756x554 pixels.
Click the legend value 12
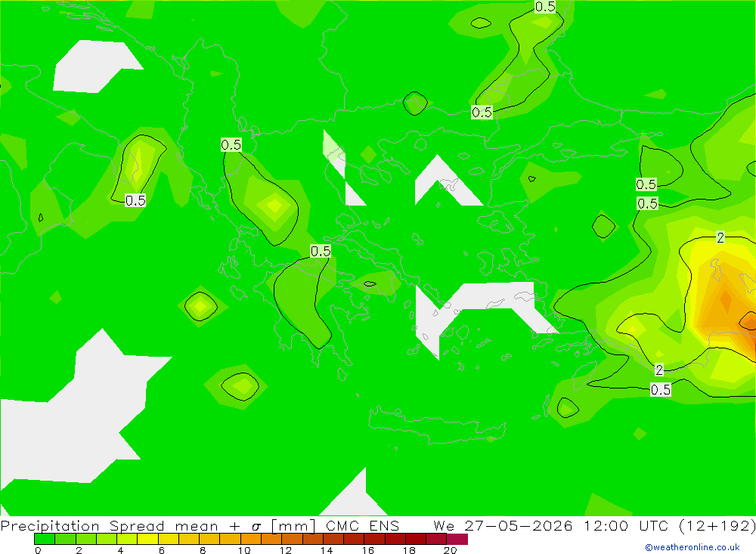[x=286, y=550]
